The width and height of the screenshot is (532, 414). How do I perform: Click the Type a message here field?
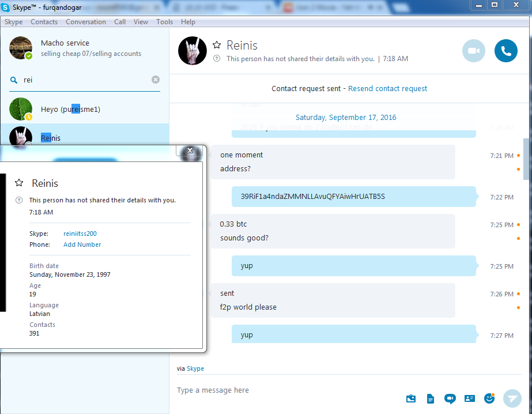(288, 390)
